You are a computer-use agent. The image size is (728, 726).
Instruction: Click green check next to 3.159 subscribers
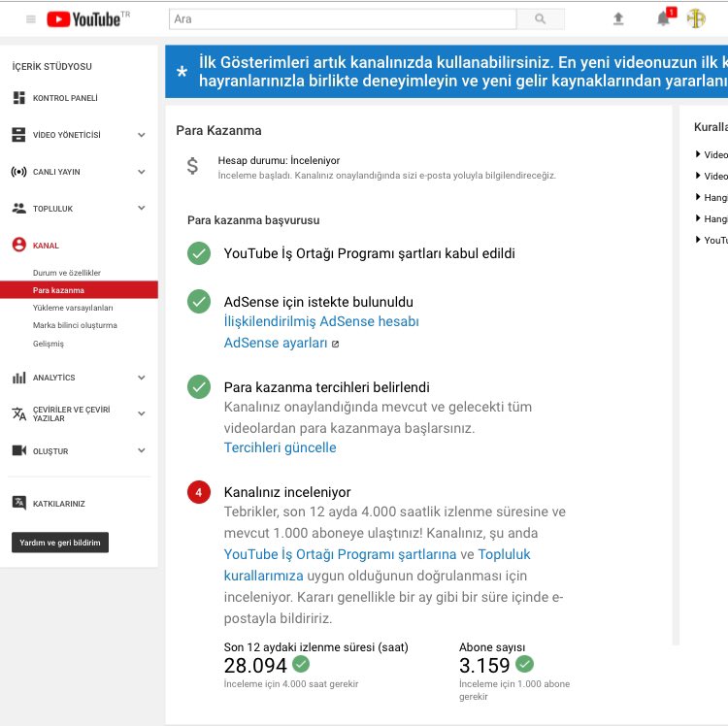[x=524, y=664]
